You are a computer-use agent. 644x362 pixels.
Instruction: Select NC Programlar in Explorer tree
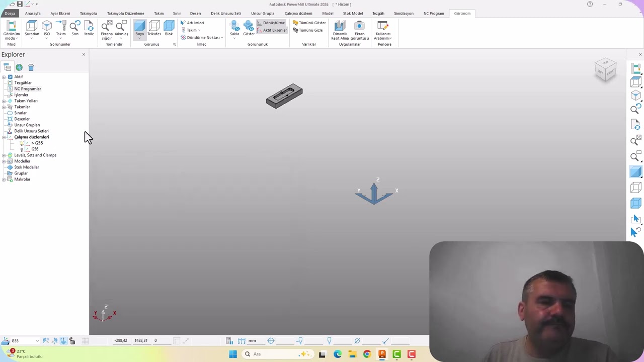pyautogui.click(x=28, y=89)
